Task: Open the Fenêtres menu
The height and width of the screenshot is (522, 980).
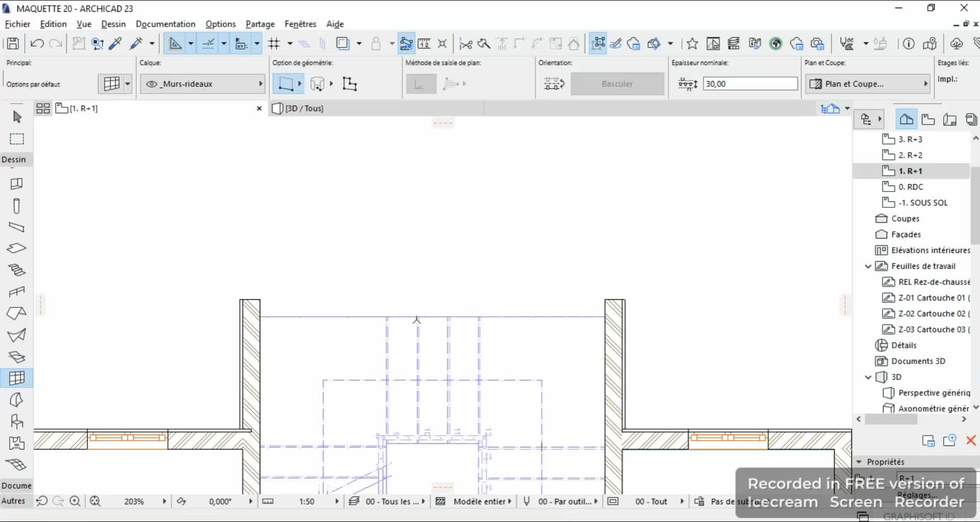Action: [x=300, y=24]
